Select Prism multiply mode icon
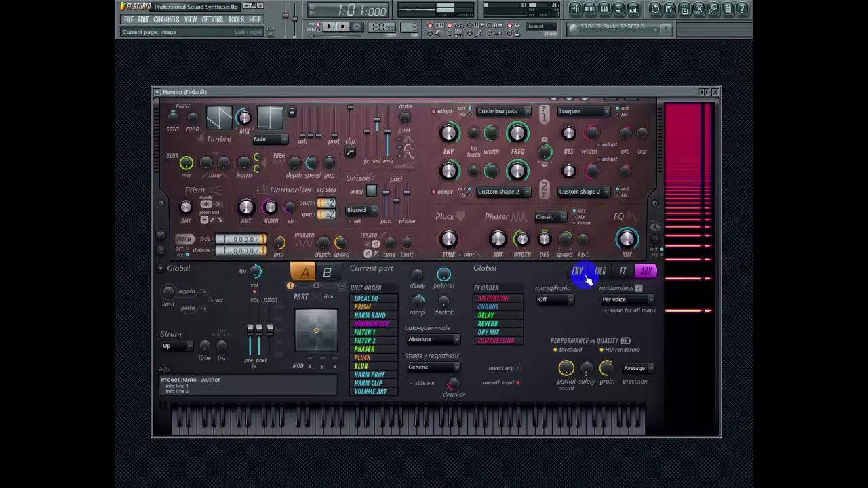The width and height of the screenshot is (868, 488). 218,204
